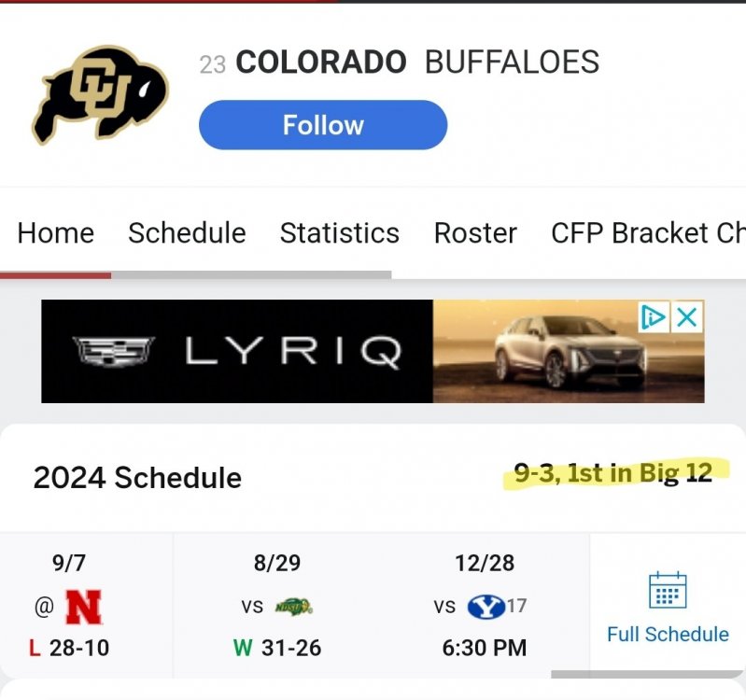The image size is (746, 700).
Task: Open the Full Schedule text link
Action: pos(668,635)
